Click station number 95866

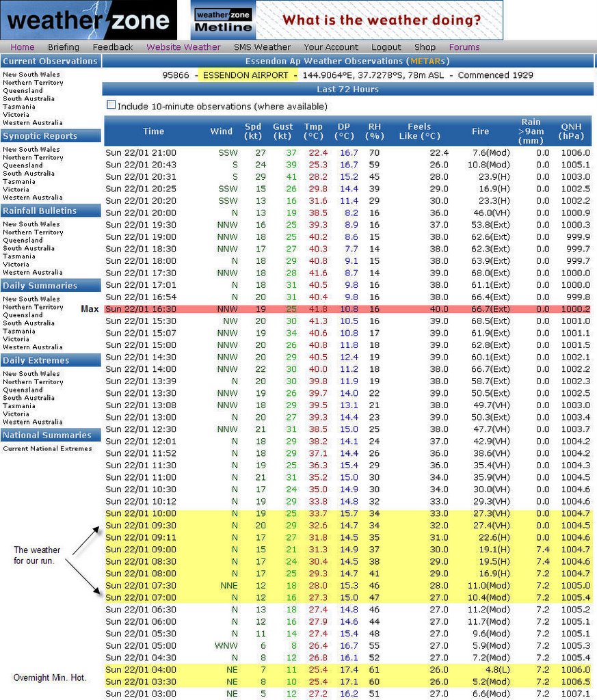pos(176,75)
